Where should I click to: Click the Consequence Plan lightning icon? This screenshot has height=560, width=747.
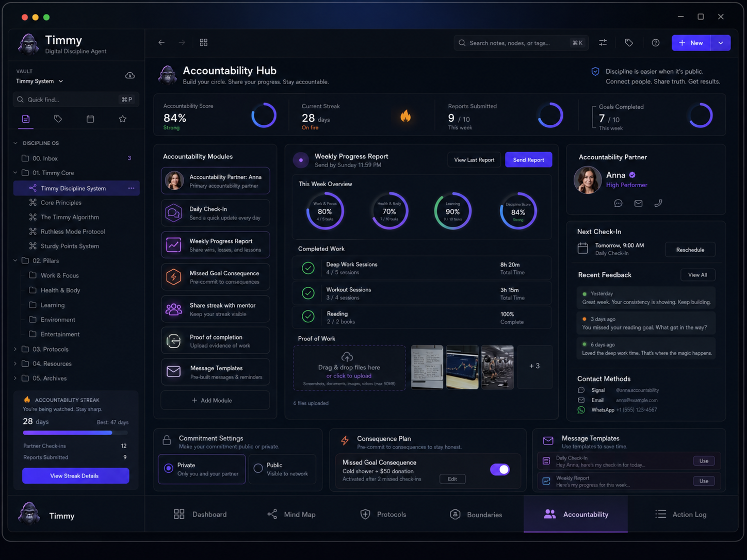tap(345, 441)
